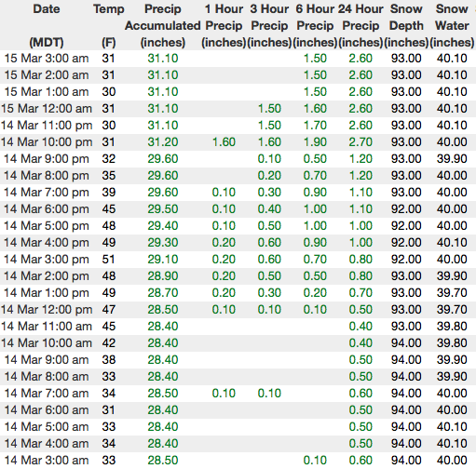Select the 14 Mar 10:00 pm date cell

pos(47,142)
